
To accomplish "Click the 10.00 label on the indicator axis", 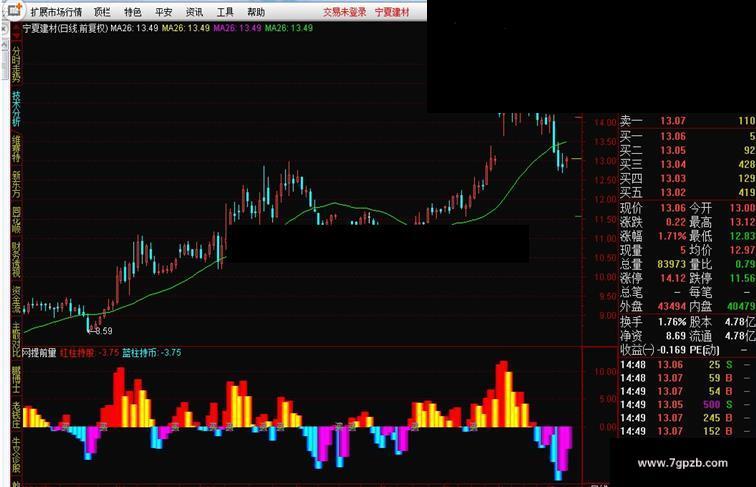I will tap(606, 372).
